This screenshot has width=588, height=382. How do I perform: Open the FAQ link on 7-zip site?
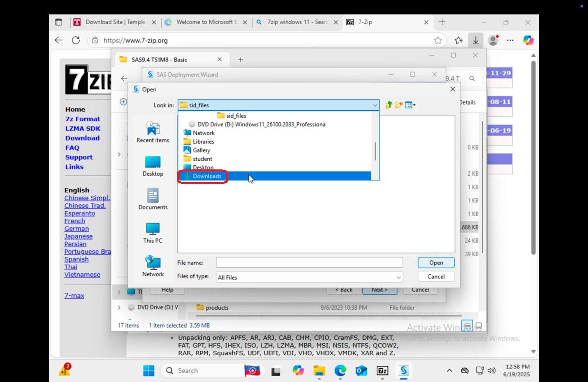pos(72,148)
